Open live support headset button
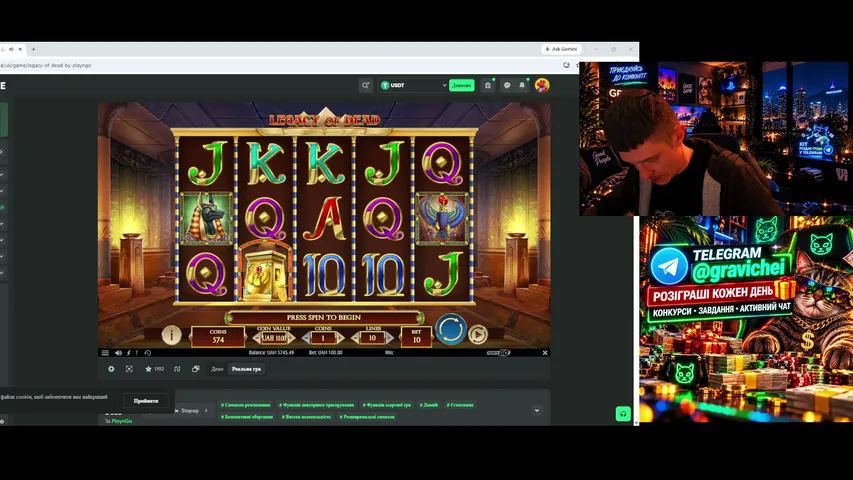Screen dimensions: 853x480 point(623,414)
